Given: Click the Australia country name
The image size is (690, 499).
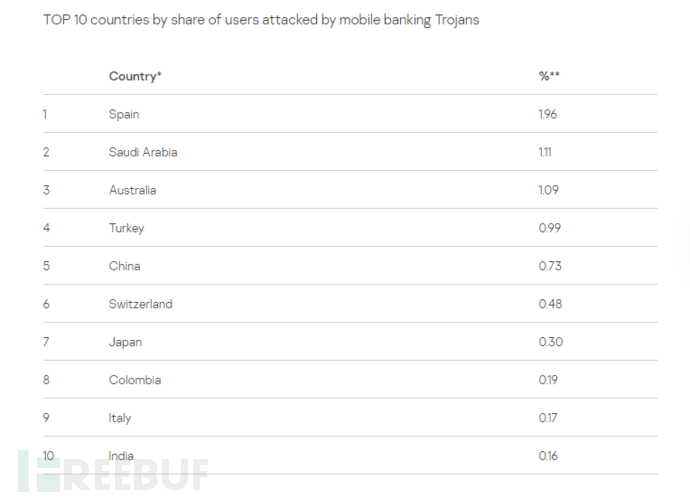Looking at the screenshot, I should point(132,190).
